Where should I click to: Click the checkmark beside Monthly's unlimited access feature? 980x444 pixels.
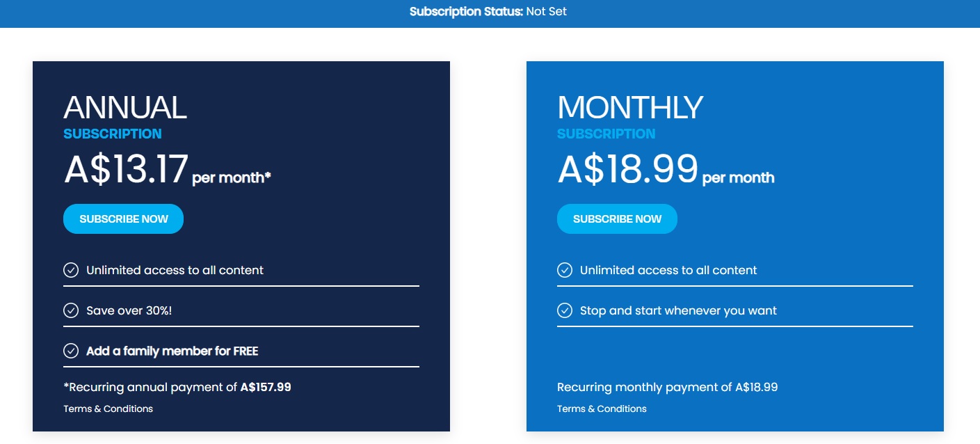point(564,270)
